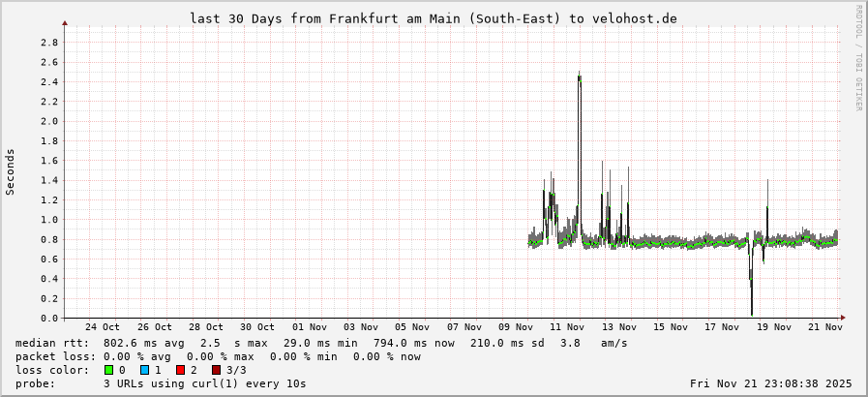The height and width of the screenshot is (397, 868).
Task: Select the 21 Nov date label
Action: (x=824, y=327)
